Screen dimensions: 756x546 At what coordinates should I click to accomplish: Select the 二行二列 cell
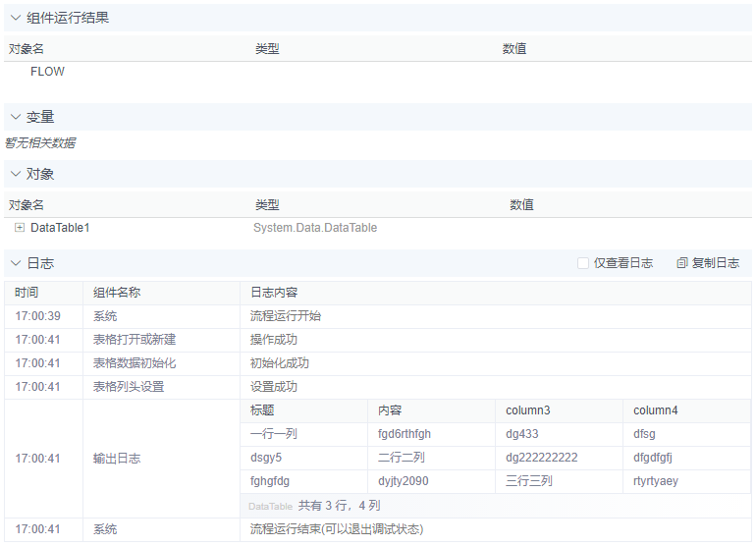coord(402,458)
